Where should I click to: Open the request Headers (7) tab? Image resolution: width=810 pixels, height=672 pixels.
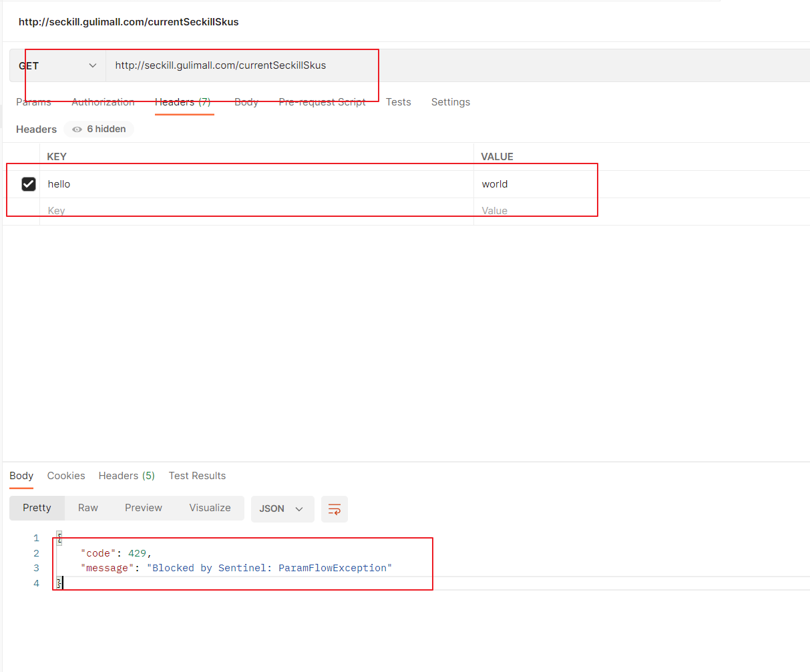pyautogui.click(x=183, y=102)
